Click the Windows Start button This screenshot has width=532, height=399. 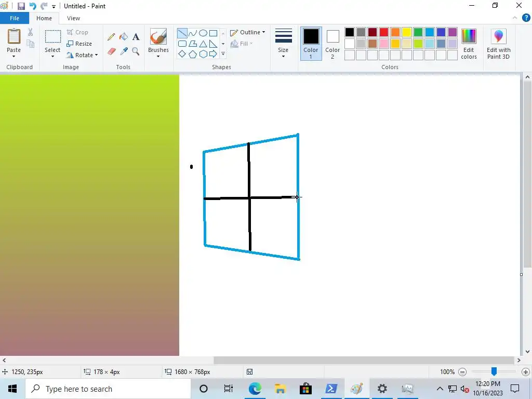click(x=12, y=389)
